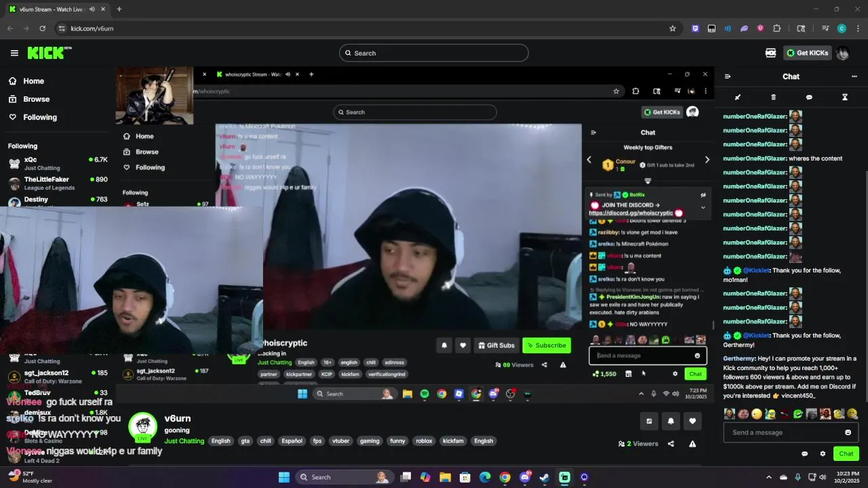Click the roblox tag
This screenshot has width=868, height=488.
point(424,441)
